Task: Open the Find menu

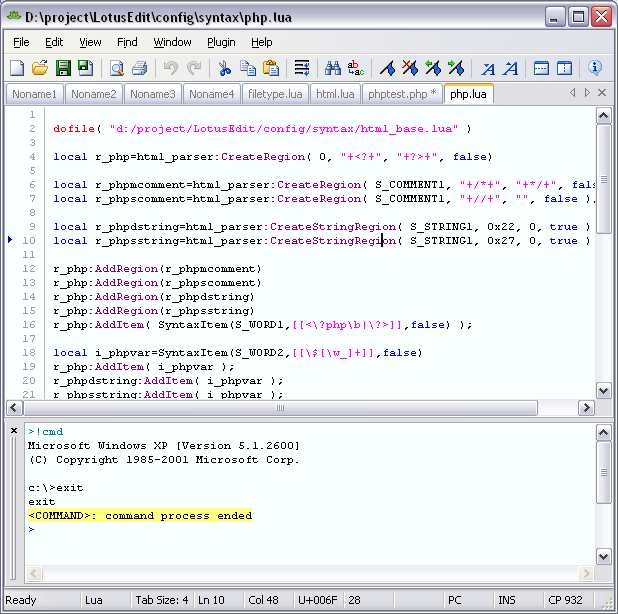Action: 127,42
